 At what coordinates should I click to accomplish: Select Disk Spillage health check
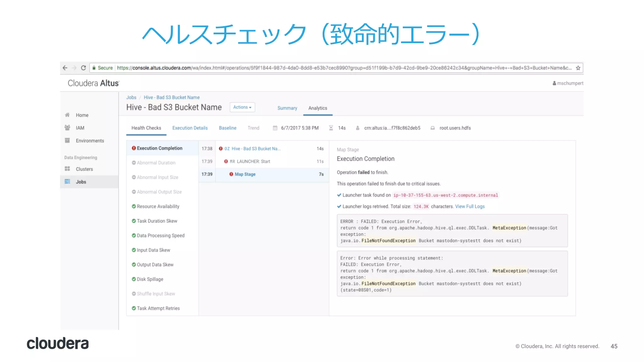[162, 279]
